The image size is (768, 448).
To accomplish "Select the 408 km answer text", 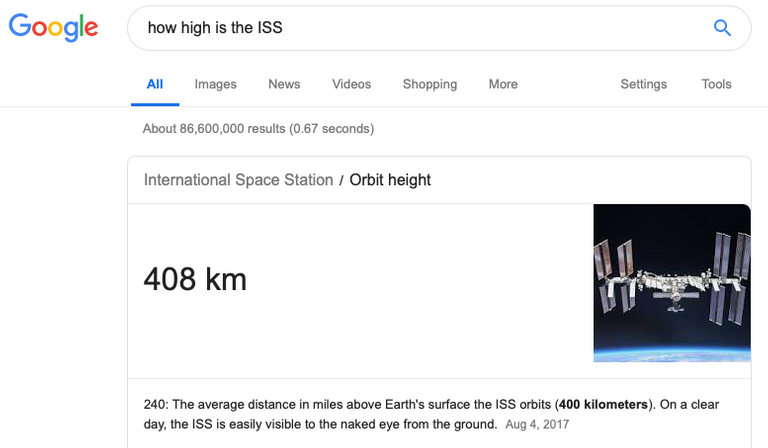I will tap(195, 279).
